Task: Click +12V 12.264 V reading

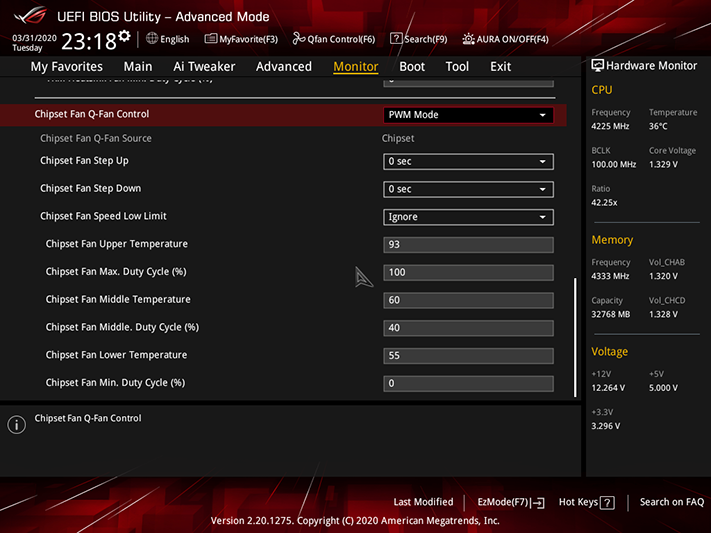Action: pos(608,388)
